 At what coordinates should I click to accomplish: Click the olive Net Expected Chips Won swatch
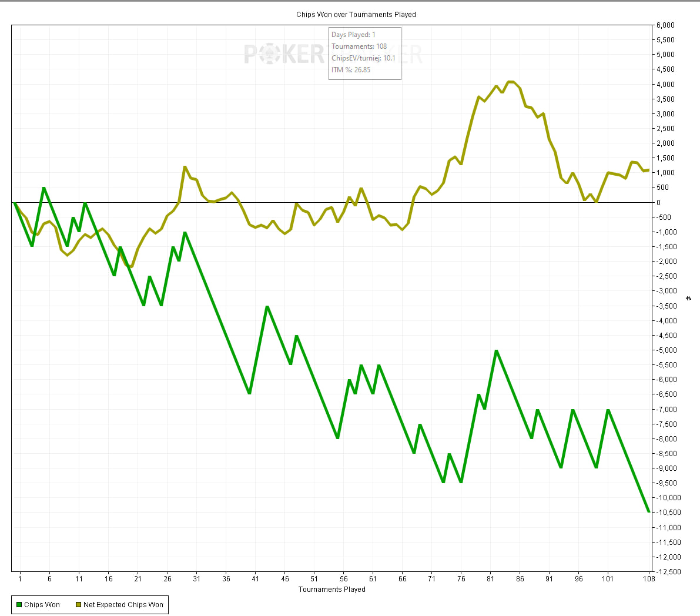(78, 605)
